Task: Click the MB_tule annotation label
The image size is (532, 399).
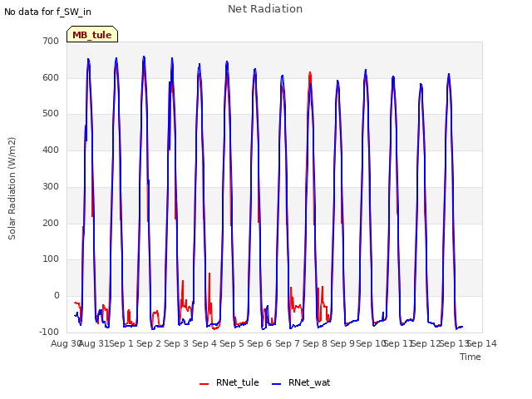Action: (92, 35)
